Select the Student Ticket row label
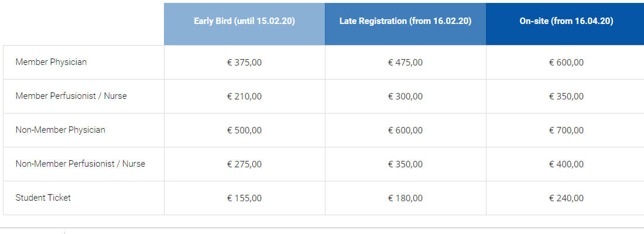The height and width of the screenshot is (234, 644). click(x=43, y=198)
